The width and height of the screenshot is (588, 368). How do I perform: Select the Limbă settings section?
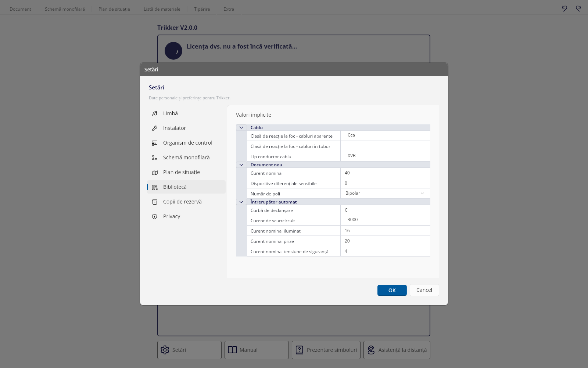186,113
